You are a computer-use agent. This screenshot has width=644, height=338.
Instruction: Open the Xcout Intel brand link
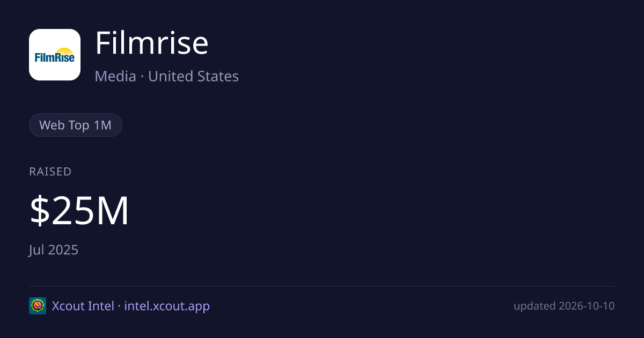[83, 306]
